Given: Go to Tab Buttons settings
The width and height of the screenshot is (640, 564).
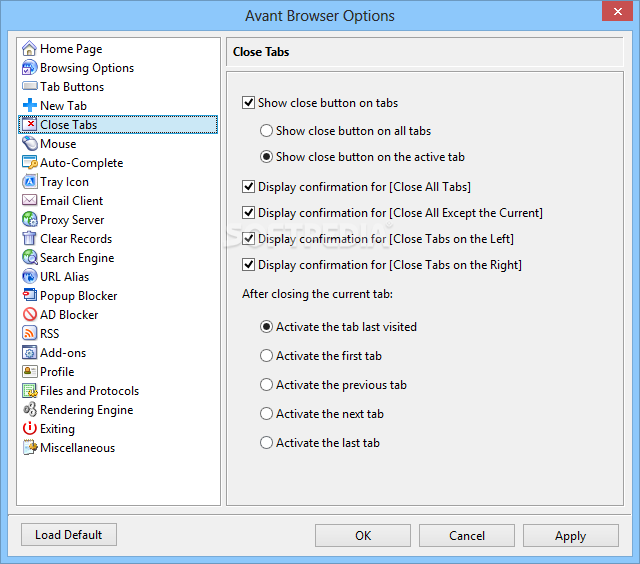Looking at the screenshot, I should click(72, 87).
